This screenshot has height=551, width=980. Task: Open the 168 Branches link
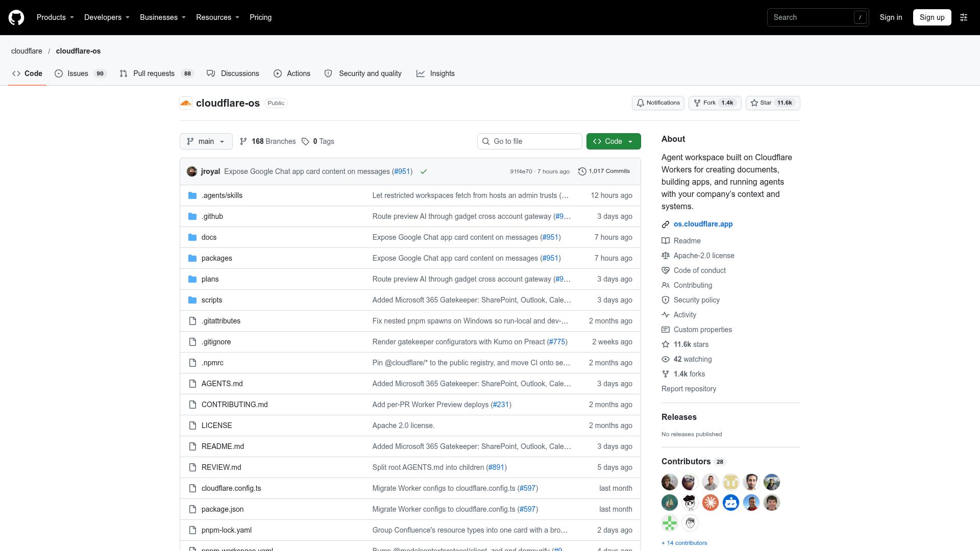point(268,141)
